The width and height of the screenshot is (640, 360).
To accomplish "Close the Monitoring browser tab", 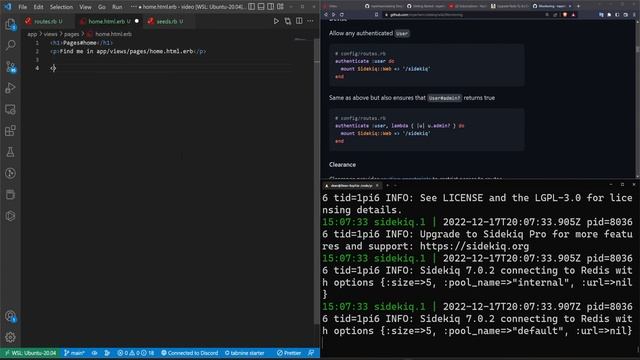I will 570,6.
